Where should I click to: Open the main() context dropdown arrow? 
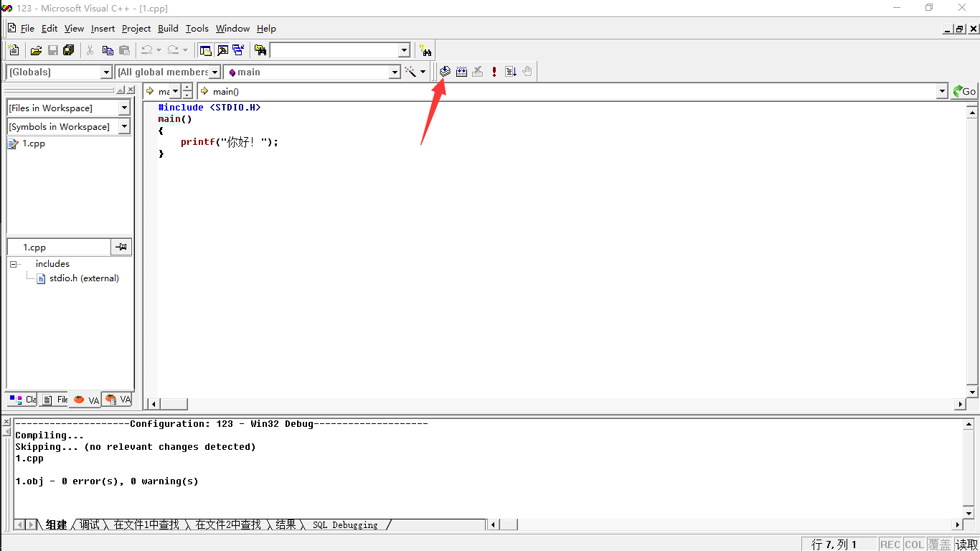[x=942, y=91]
